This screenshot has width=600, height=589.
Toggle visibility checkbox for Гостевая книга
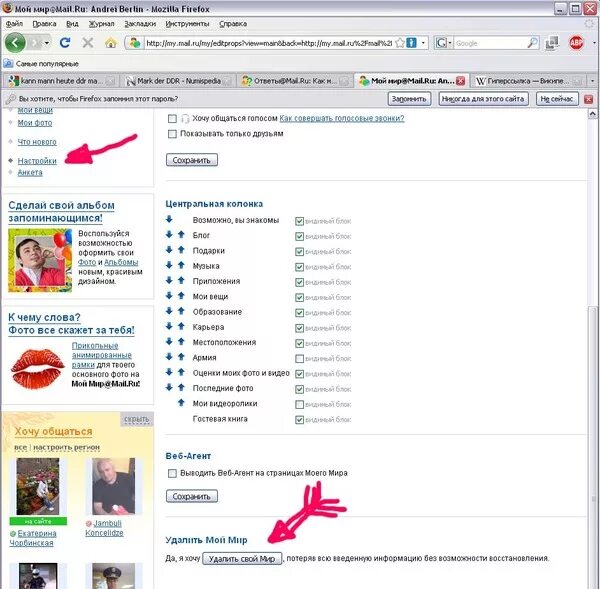(x=300, y=420)
